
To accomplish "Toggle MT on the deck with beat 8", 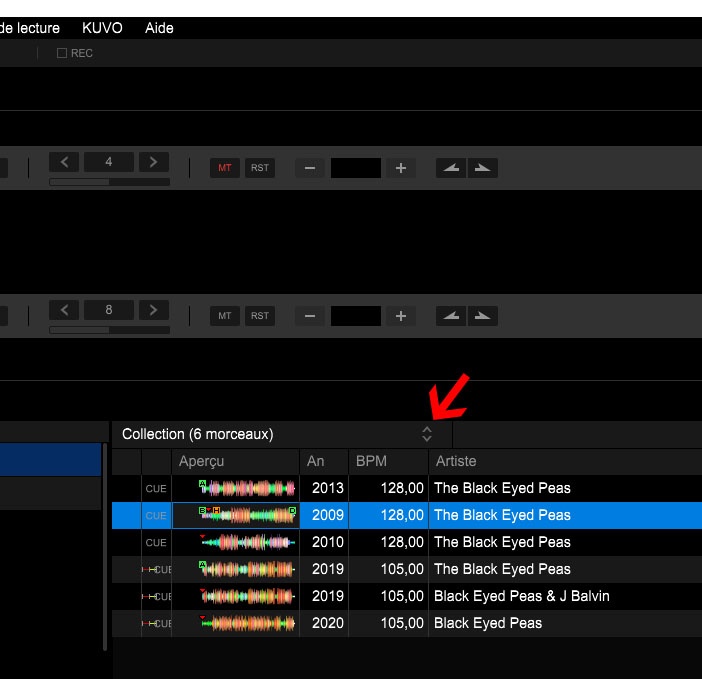I will [224, 316].
